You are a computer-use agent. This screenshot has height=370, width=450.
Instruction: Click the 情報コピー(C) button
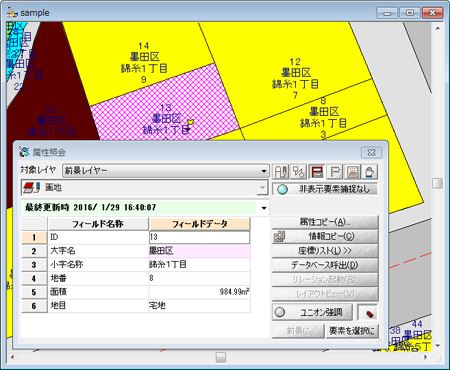(x=325, y=236)
